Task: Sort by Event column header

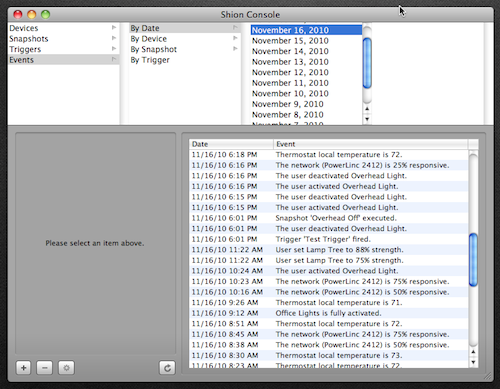Action: (371, 144)
